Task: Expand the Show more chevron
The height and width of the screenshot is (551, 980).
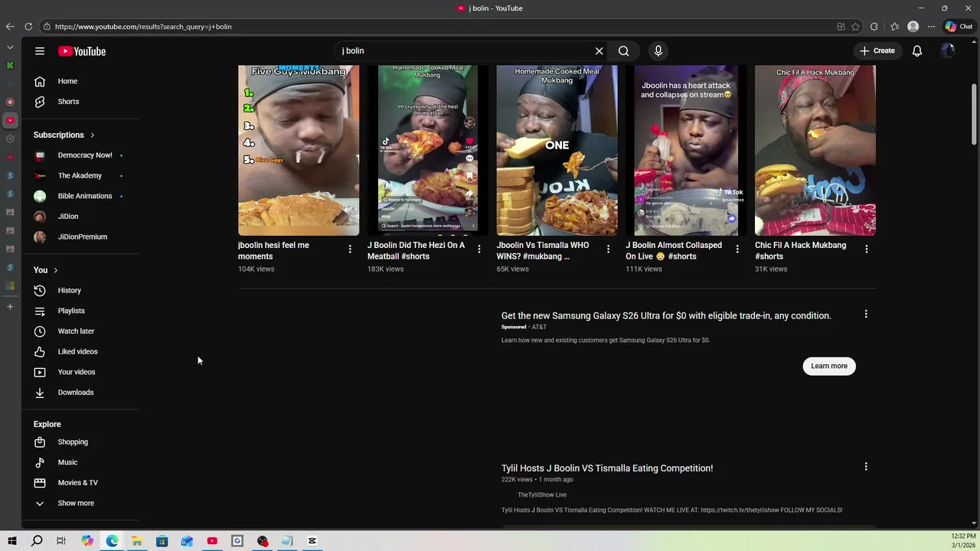Action: point(40,504)
